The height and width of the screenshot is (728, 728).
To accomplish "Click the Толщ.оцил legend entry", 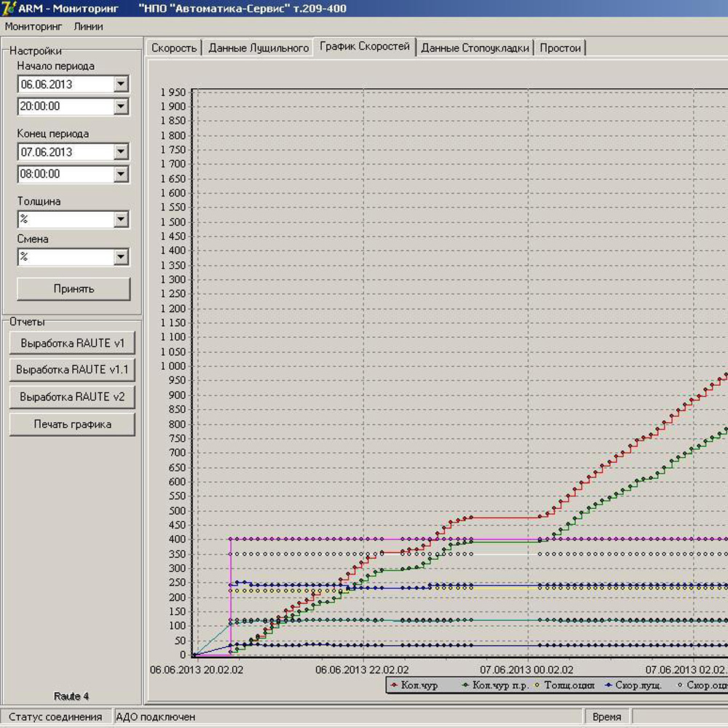I will click(565, 685).
